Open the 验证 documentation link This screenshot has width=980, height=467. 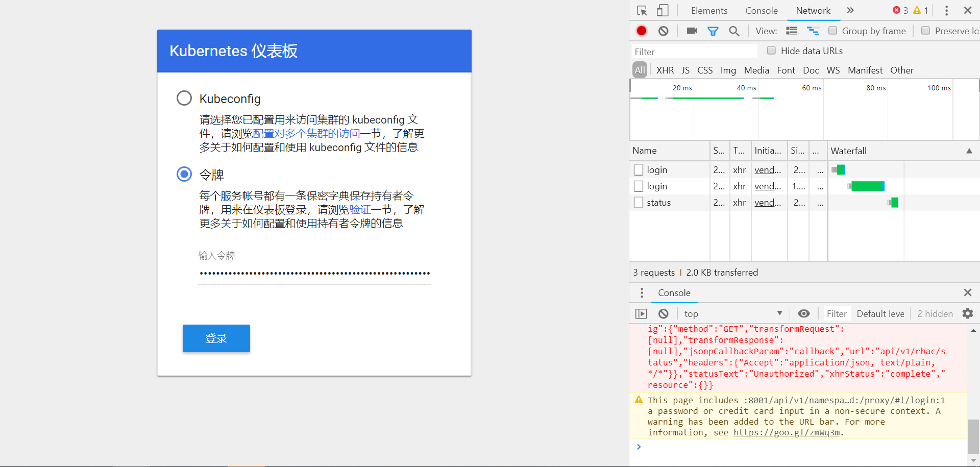[360, 210]
